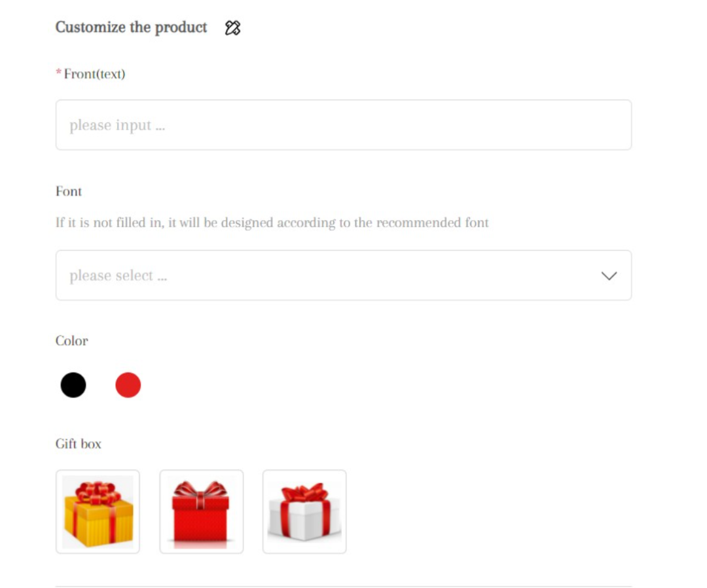Click the customize pencil-ruler icon
The height and width of the screenshot is (588, 707).
click(232, 28)
